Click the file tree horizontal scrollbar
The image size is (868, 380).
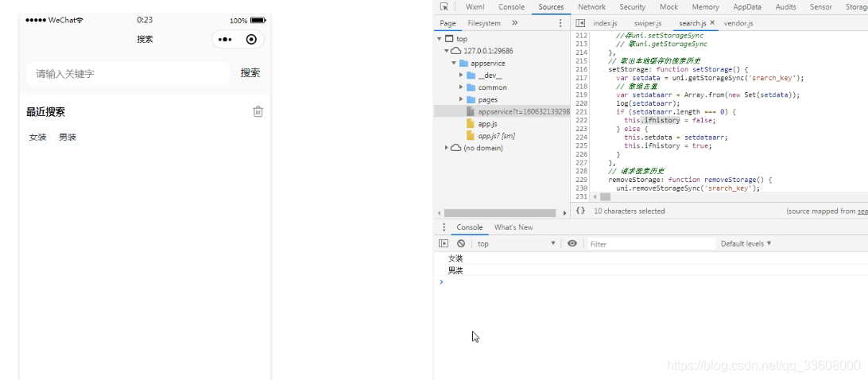tap(499, 213)
